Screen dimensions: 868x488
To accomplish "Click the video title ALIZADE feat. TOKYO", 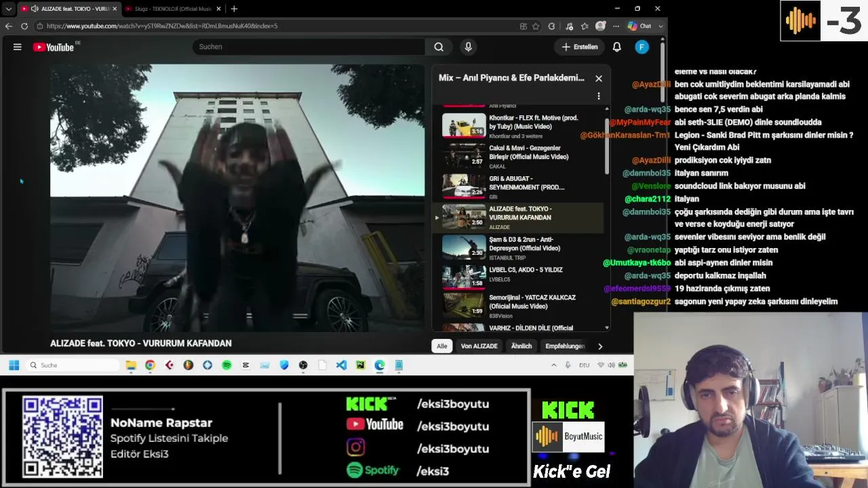I will [x=141, y=344].
